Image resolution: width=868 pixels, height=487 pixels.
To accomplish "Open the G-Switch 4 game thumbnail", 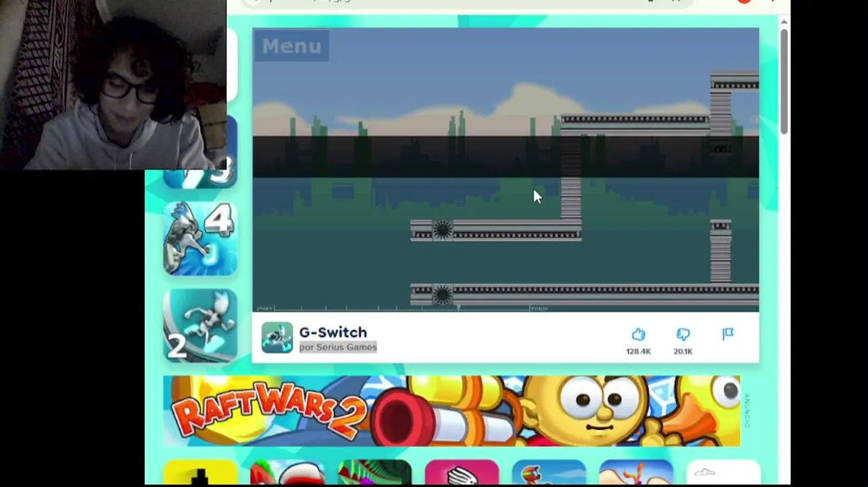I will pyautogui.click(x=200, y=239).
